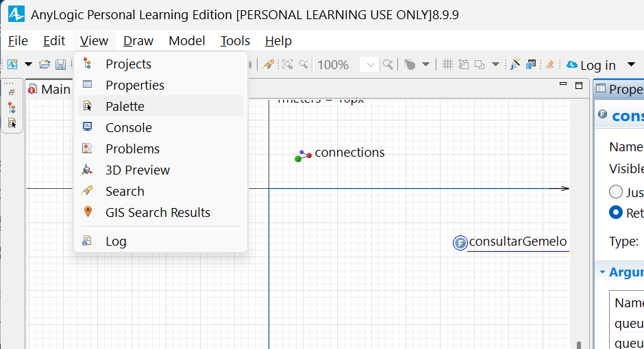This screenshot has height=349, width=644.
Task: Choose Properties from View menu
Action: point(160,85)
